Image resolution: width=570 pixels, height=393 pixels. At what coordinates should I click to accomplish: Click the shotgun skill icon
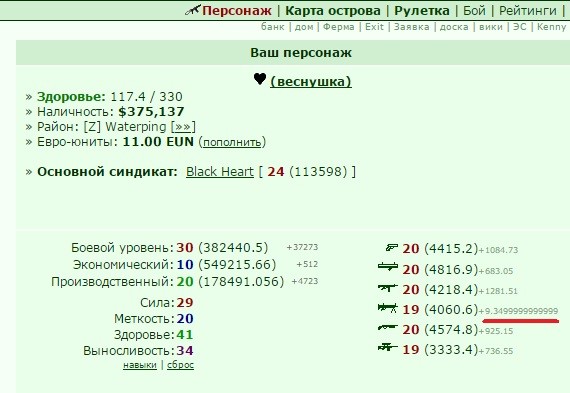pos(388,328)
